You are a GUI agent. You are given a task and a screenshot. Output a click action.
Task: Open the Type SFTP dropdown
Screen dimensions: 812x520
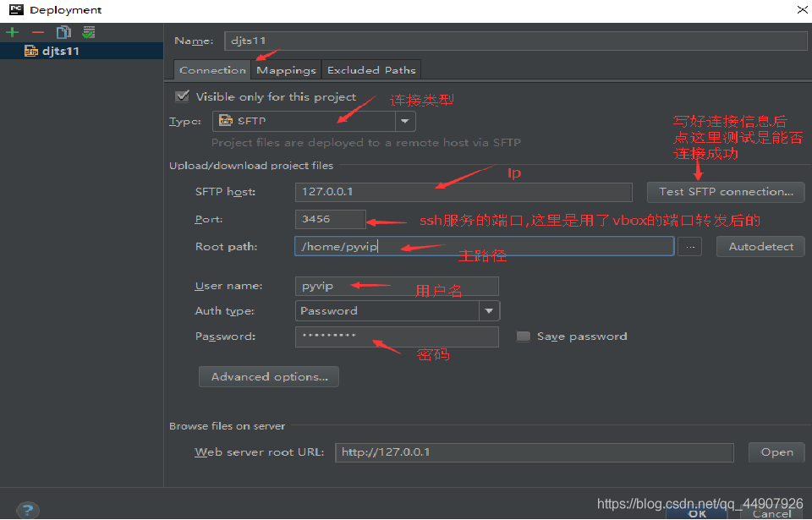tap(405, 122)
